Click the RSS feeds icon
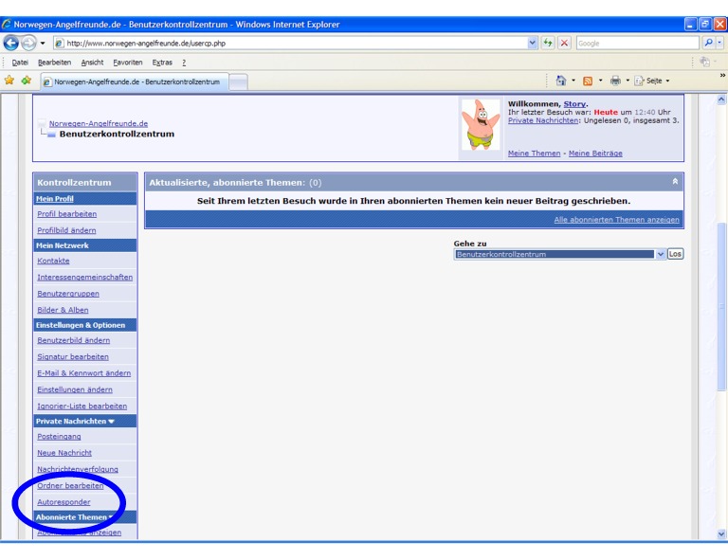The width and height of the screenshot is (728, 560). 588,81
